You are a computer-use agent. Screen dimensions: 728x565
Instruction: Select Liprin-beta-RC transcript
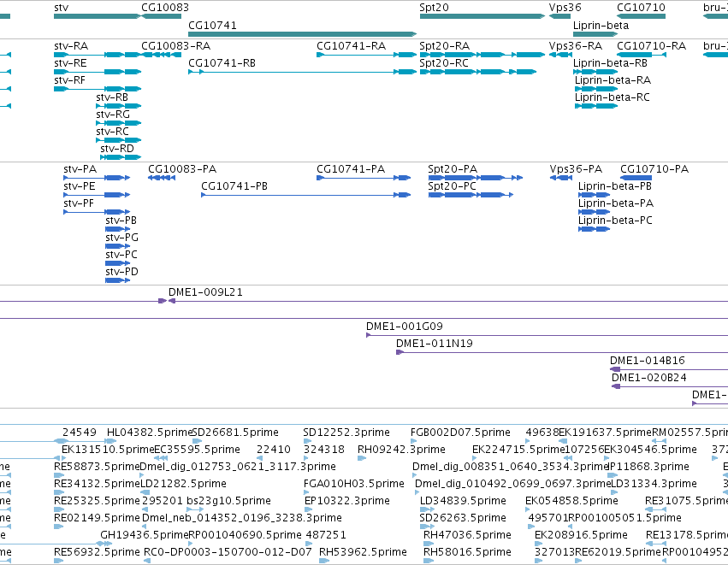point(596,106)
